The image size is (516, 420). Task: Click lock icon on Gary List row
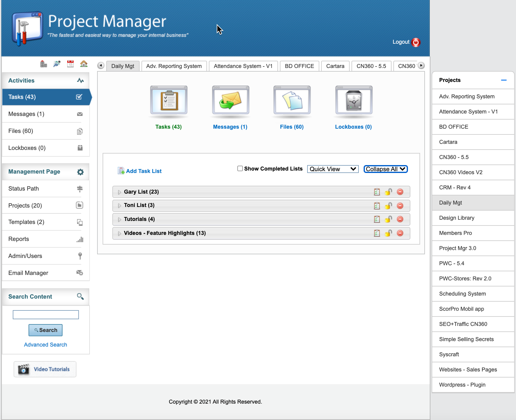389,192
